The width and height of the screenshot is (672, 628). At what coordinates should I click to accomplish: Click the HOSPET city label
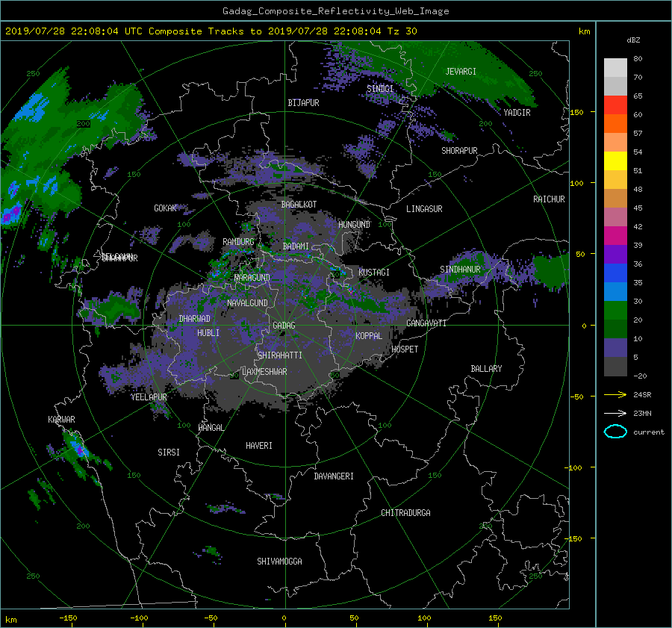[x=405, y=349]
